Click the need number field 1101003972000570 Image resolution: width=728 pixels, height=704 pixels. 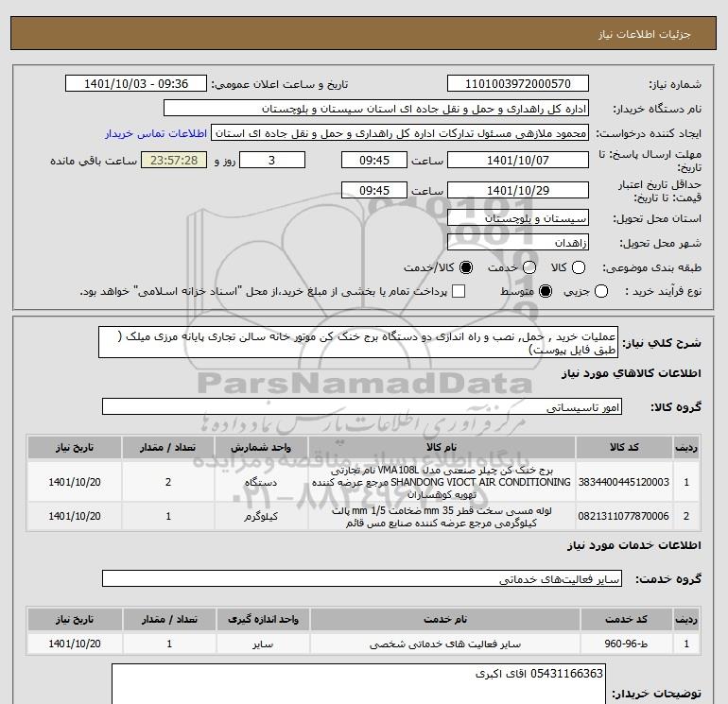tap(518, 83)
